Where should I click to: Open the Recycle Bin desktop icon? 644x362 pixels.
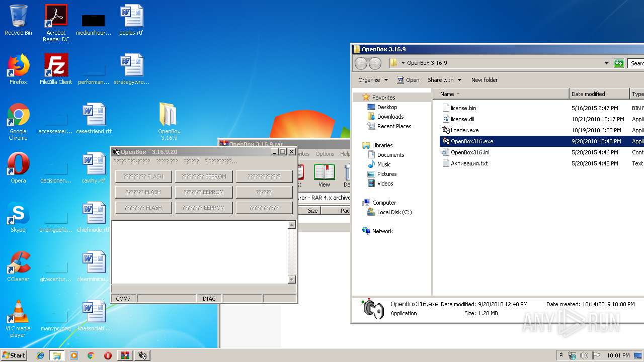tap(18, 20)
